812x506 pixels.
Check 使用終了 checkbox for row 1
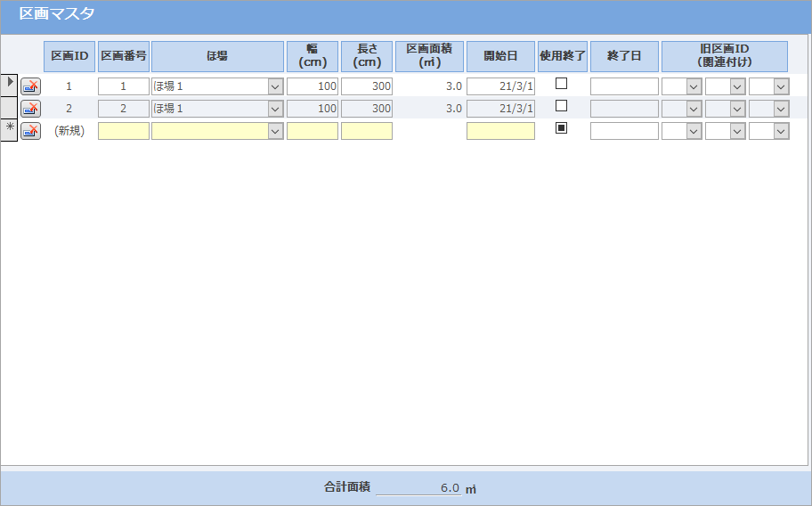pyautogui.click(x=562, y=84)
